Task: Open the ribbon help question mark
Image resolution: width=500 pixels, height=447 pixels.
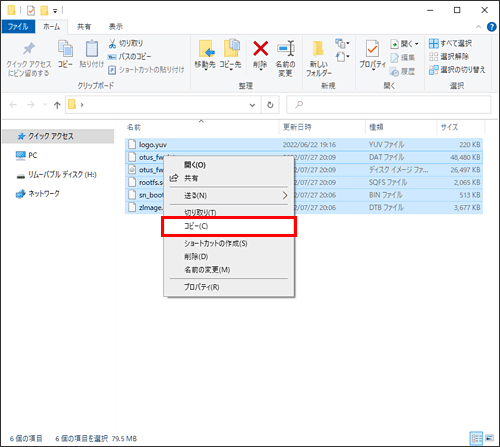Action: [x=492, y=27]
